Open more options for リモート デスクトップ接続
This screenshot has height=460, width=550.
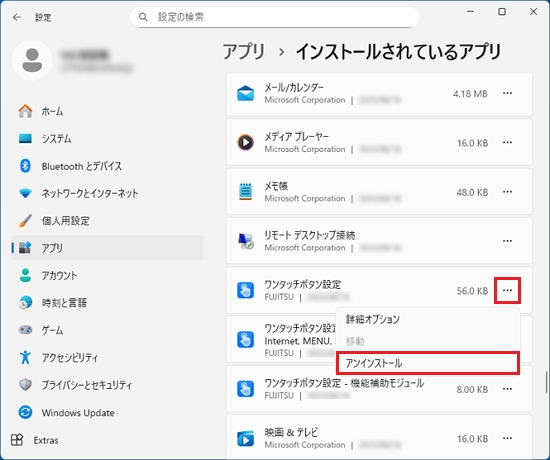click(x=507, y=241)
